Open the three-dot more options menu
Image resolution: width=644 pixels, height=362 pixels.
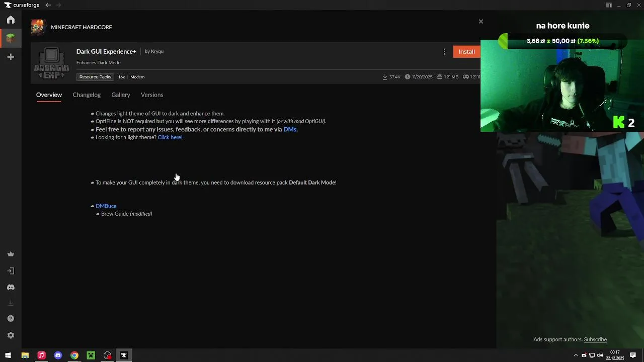click(444, 52)
